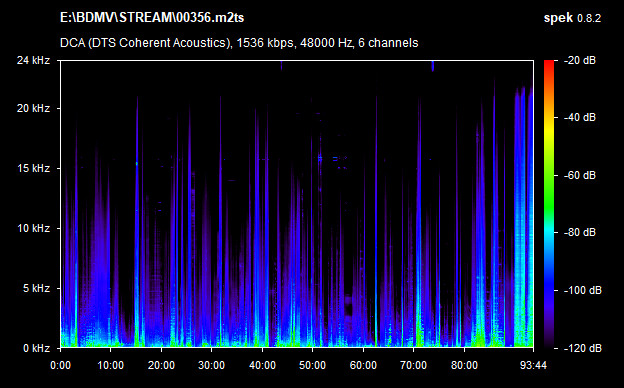Viewport: 624px width, 388px height.
Task: Click the 30:00 time axis marker
Action: tap(211, 365)
